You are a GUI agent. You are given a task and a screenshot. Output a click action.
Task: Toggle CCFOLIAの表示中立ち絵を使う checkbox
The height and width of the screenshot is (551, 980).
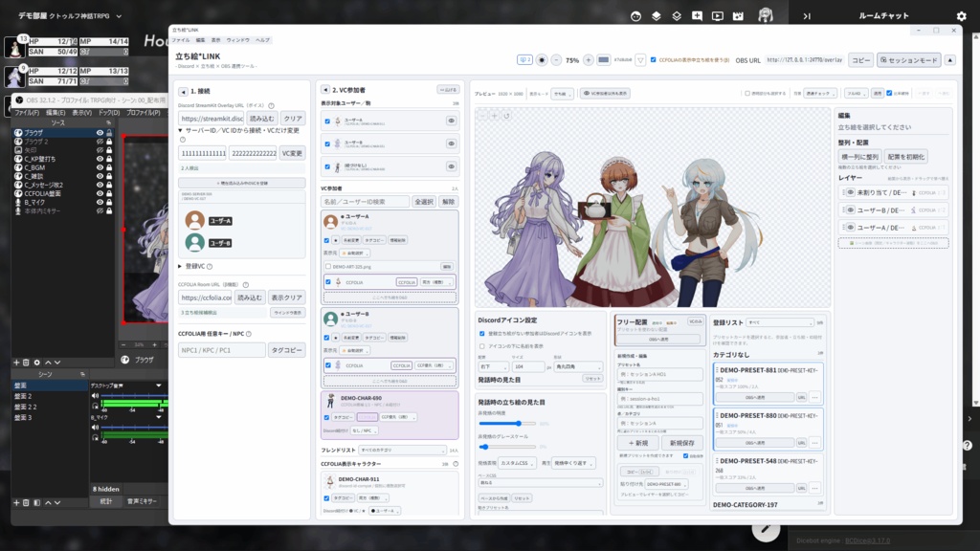pos(653,60)
